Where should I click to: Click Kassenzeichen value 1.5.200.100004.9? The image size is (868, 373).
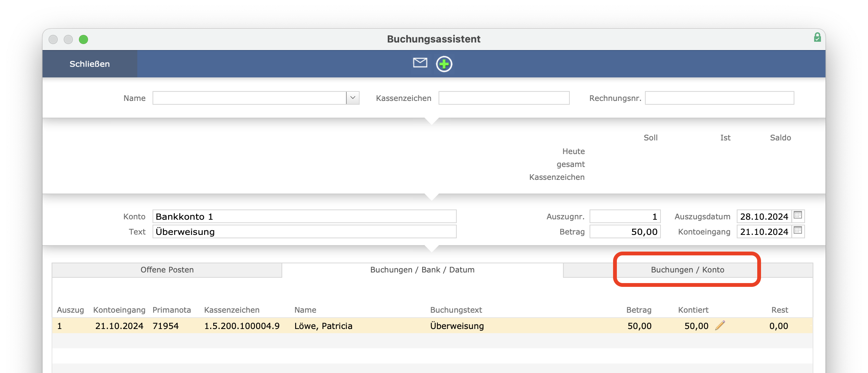click(242, 326)
